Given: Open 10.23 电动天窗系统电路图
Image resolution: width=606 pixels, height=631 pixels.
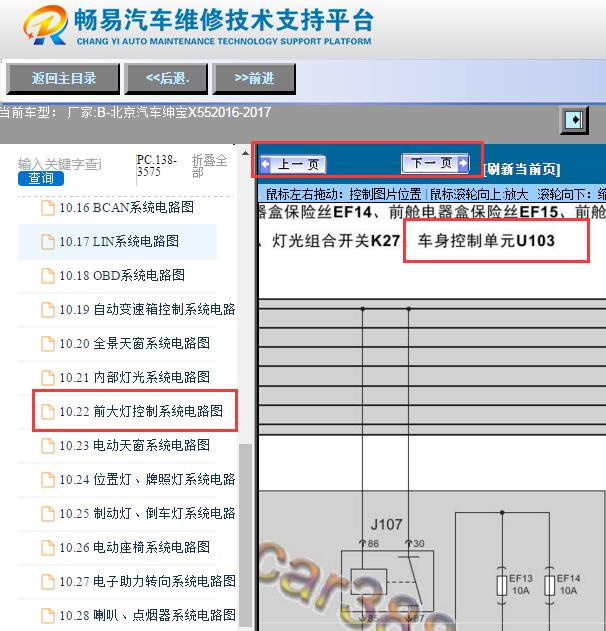Looking at the screenshot, I should click(134, 445).
